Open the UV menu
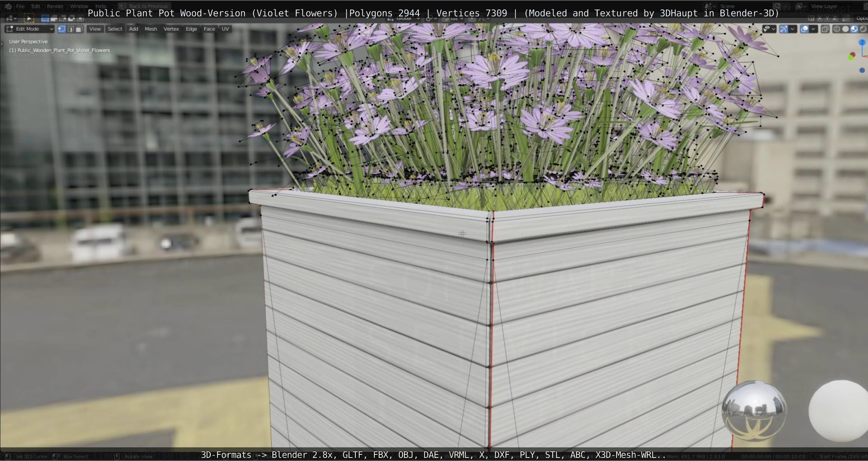This screenshot has width=868, height=461. 225,29
